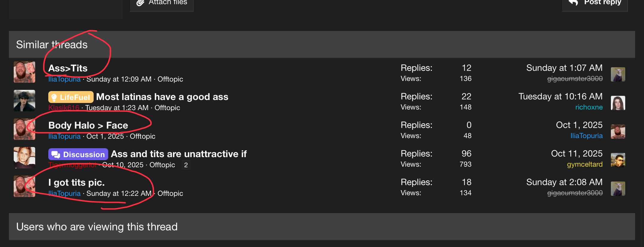Viewport: 644px width, 247px height.
Task: Go to the "Sunday at 1:07 AM" latest post
Action: (x=564, y=68)
